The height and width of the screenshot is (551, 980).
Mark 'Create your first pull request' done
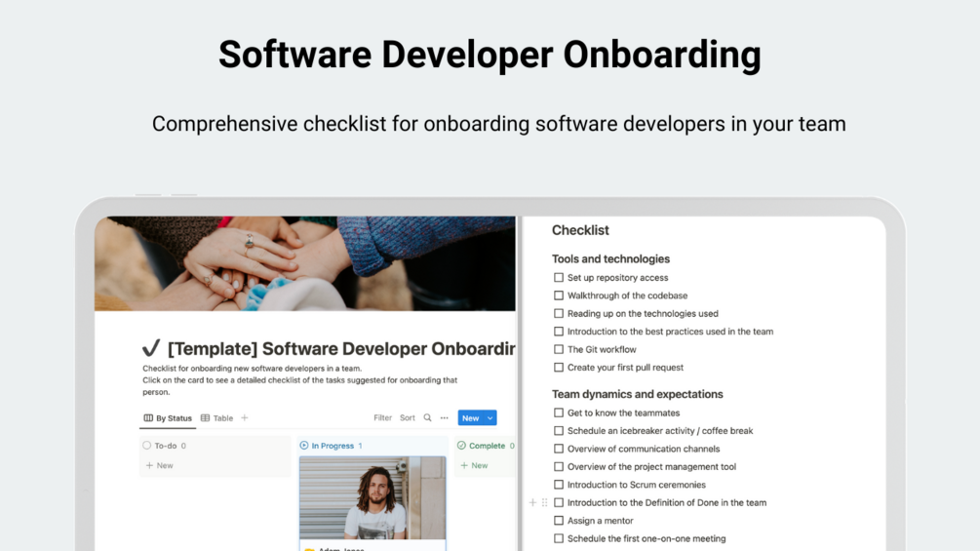[559, 368]
